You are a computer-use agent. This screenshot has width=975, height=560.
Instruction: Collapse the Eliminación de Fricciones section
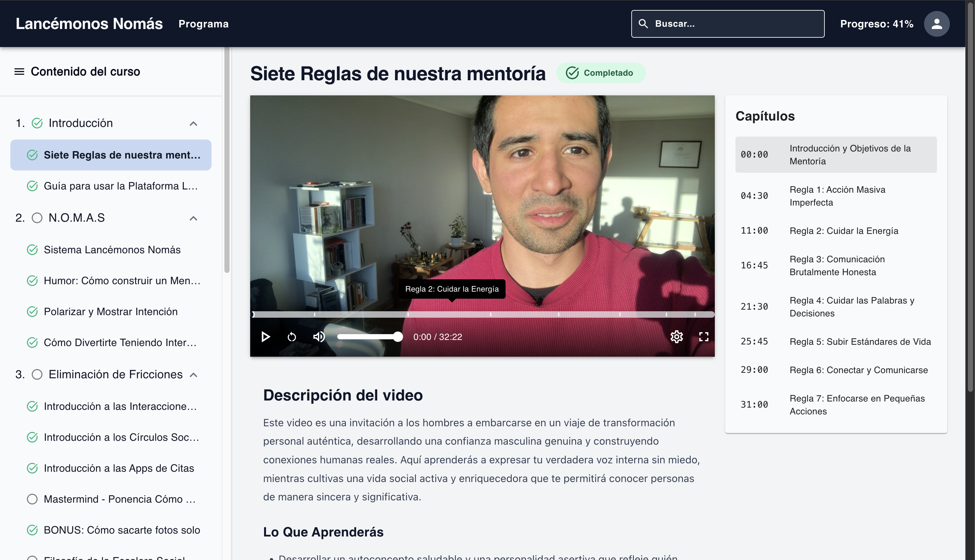pyautogui.click(x=193, y=375)
